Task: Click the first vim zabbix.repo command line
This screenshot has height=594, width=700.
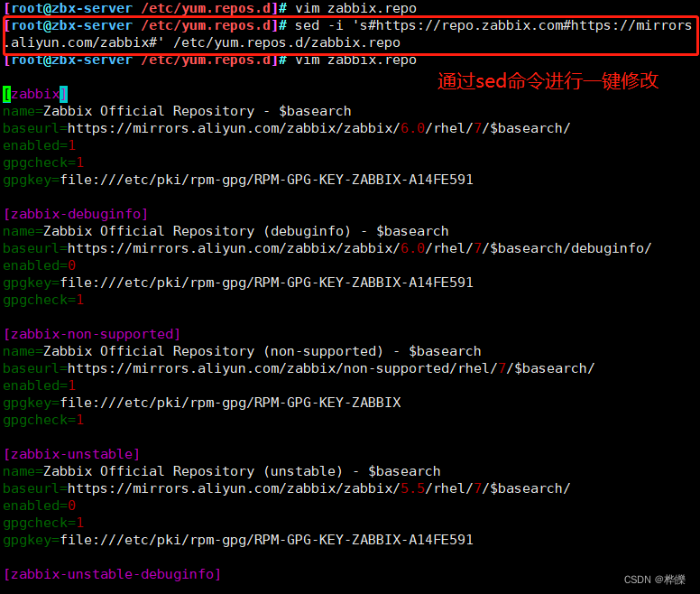Action: click(210, 8)
